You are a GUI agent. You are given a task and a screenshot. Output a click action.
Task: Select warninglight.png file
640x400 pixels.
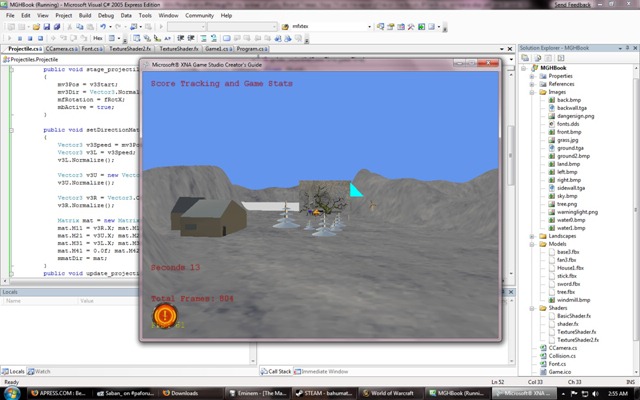coord(577,212)
